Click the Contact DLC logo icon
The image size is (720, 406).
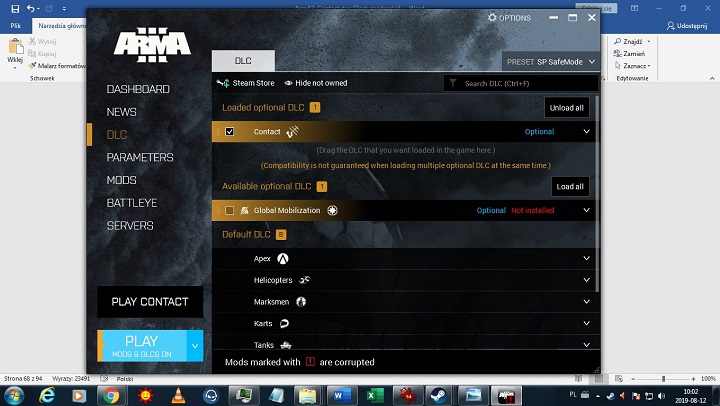pos(292,131)
